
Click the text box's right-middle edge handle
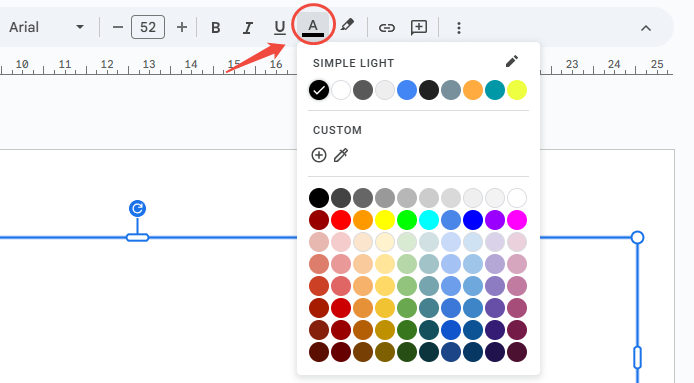637,358
